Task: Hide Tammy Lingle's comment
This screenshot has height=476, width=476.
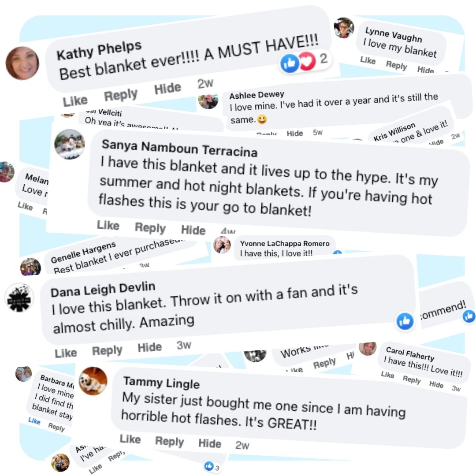Action: (210, 443)
